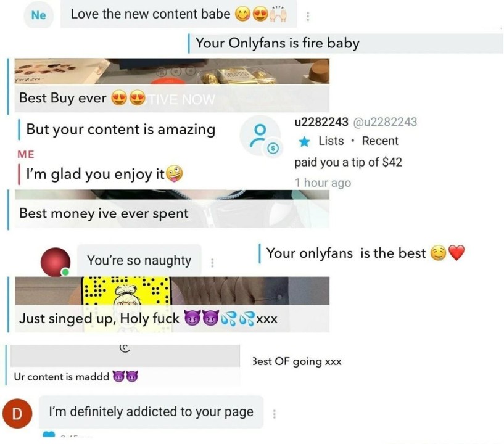Open options beside 'I'm definitely addicted to your page'

(274, 414)
